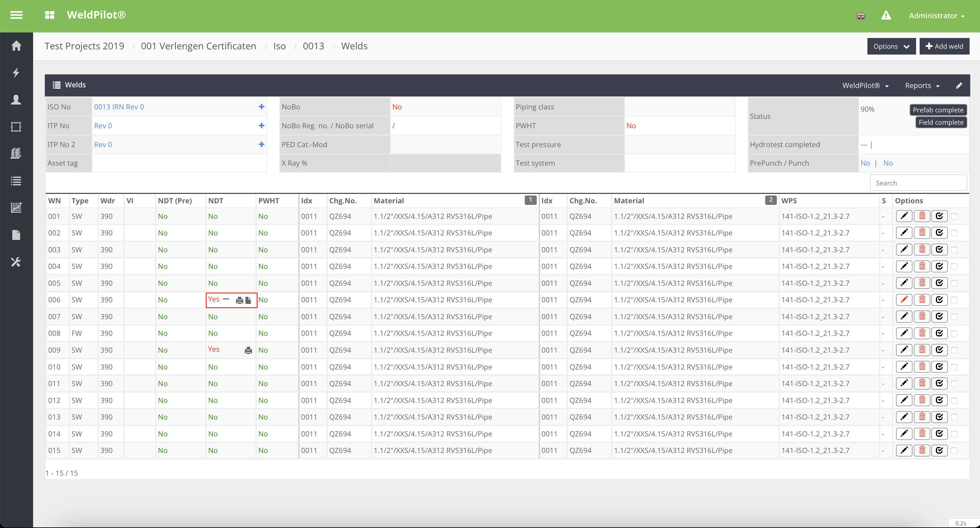Click the document icon in weld 006 NDT cell
The image size is (980, 528).
[248, 300]
